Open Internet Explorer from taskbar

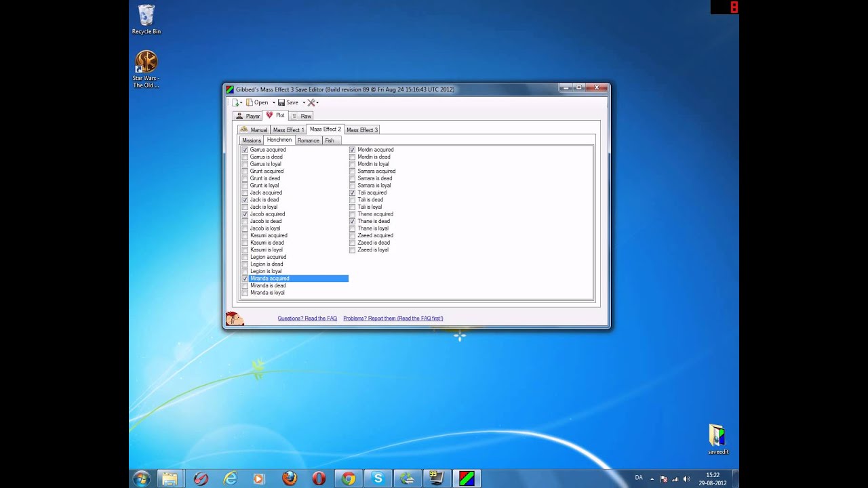point(230,479)
